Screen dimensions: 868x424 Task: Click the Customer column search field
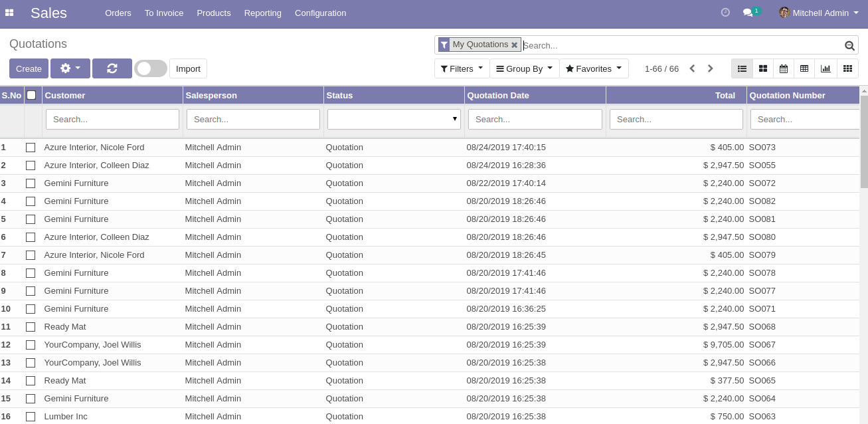[x=112, y=119]
